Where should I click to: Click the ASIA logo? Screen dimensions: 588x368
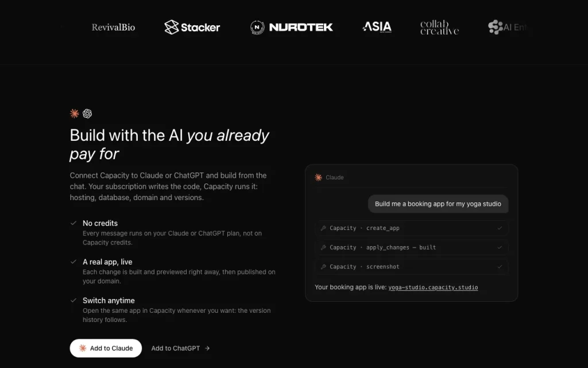pyautogui.click(x=377, y=26)
